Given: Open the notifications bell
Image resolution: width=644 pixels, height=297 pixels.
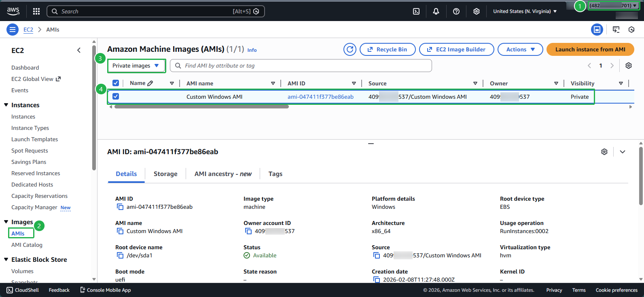Looking at the screenshot, I should 436,11.
